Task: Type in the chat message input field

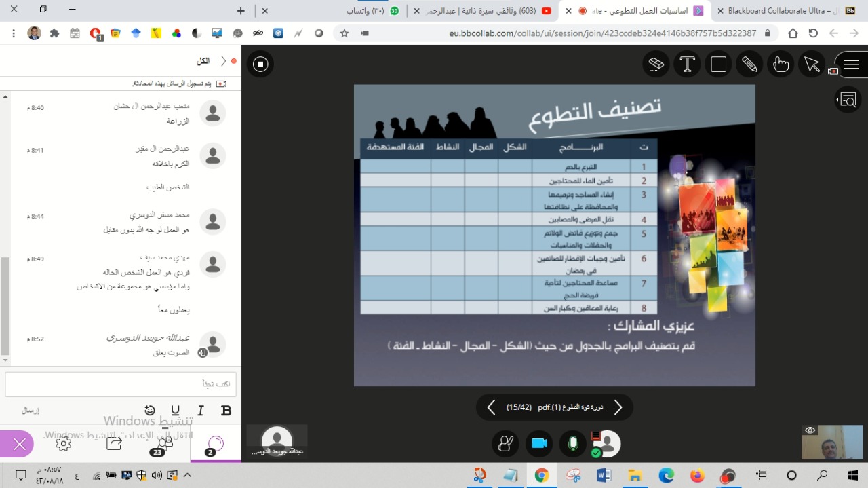Action: coord(121,384)
